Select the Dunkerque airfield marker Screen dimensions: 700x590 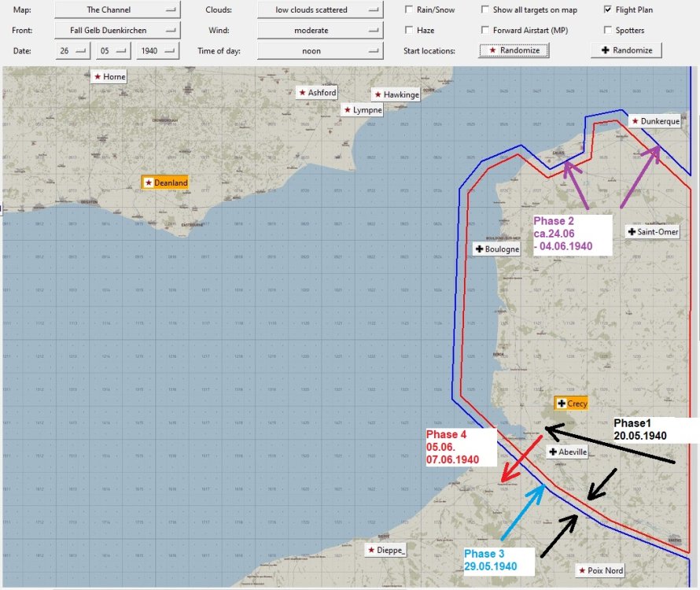pyautogui.click(x=655, y=121)
